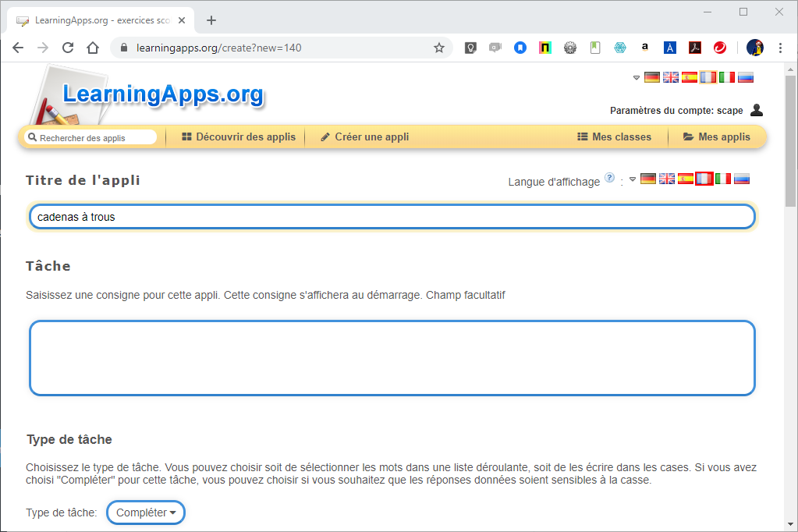Bookmark this page with the star icon
Viewport: 798px width, 532px height.
point(438,48)
